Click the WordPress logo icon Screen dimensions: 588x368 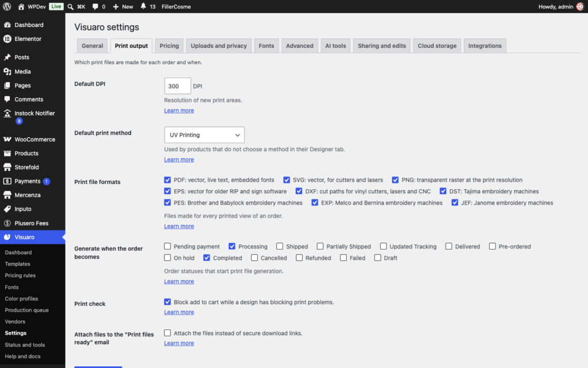click(7, 6)
